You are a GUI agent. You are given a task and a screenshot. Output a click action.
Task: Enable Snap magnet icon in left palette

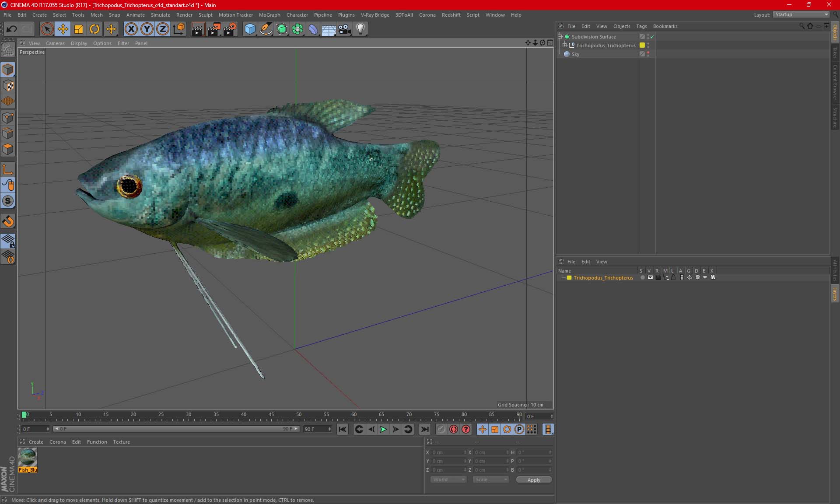click(x=8, y=221)
